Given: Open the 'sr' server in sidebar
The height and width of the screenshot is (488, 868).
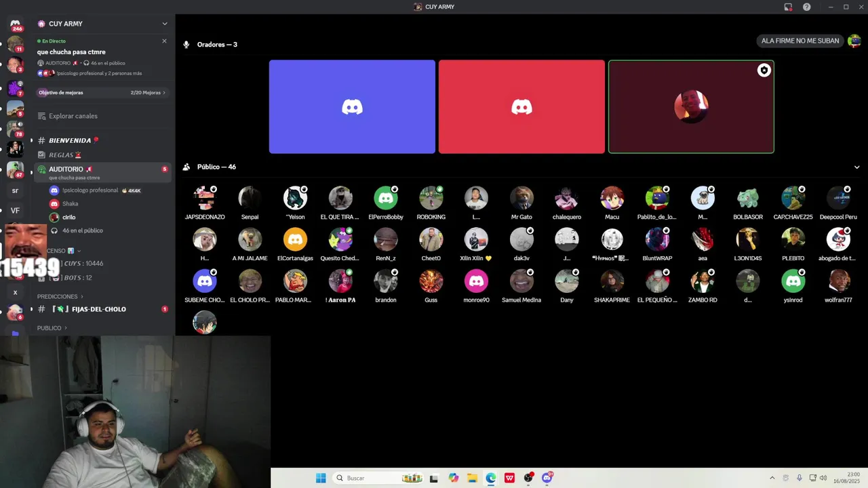Looking at the screenshot, I should (15, 191).
